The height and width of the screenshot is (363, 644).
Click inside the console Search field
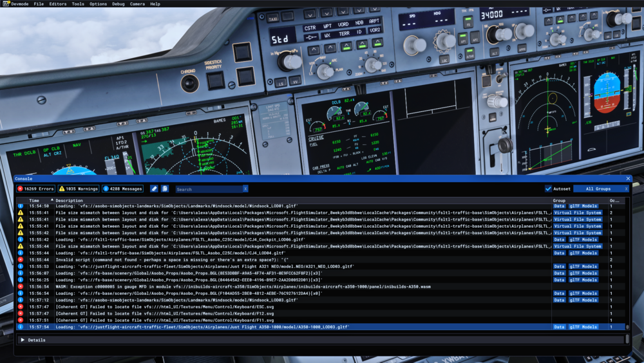tap(208, 189)
